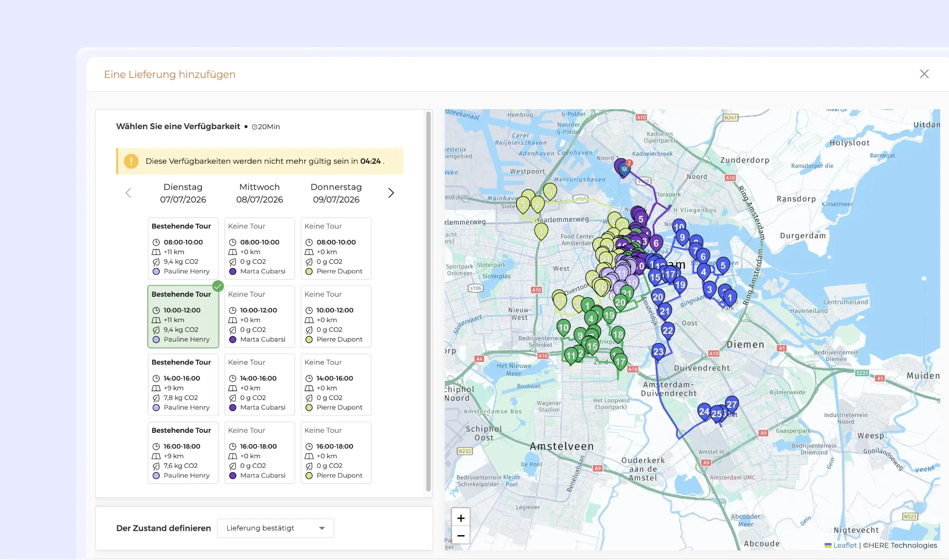Click blue map marker 22
Viewport: 949px width, 560px height.
coord(668,331)
